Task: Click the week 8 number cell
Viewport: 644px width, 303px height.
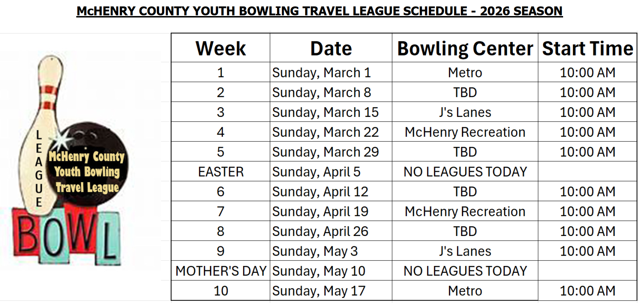Action: pos(221,231)
